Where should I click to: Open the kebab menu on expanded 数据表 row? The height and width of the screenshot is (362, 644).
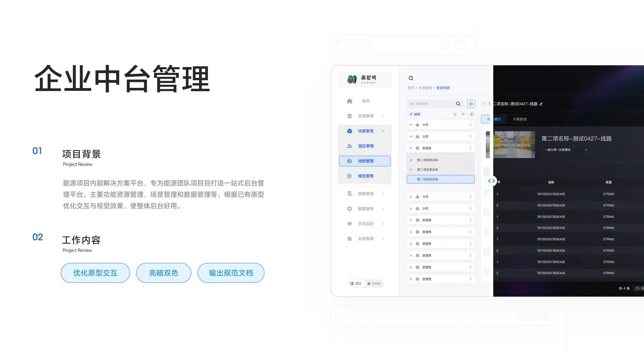click(470, 148)
